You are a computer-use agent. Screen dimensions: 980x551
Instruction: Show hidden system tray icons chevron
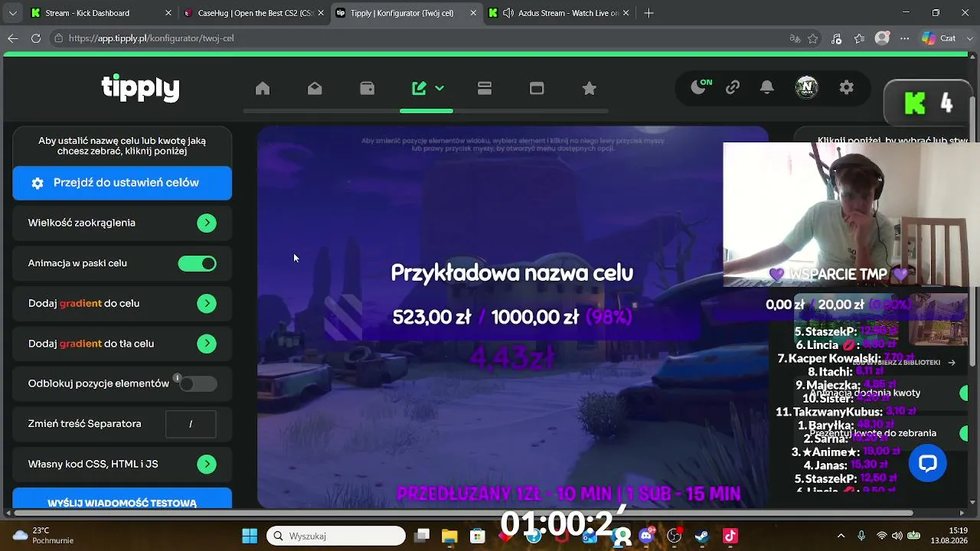click(841, 536)
